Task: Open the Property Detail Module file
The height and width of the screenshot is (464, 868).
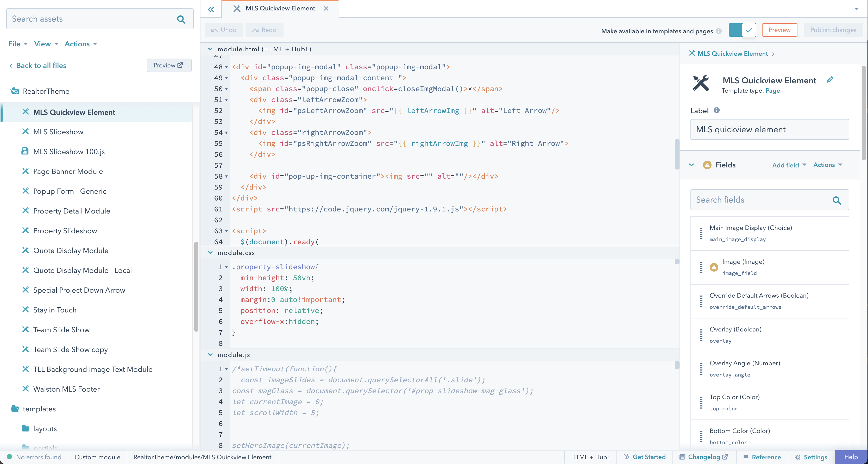Action: point(71,211)
